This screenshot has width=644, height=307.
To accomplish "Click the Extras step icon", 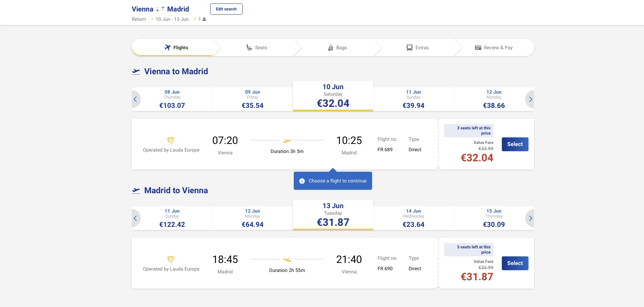I will click(410, 48).
